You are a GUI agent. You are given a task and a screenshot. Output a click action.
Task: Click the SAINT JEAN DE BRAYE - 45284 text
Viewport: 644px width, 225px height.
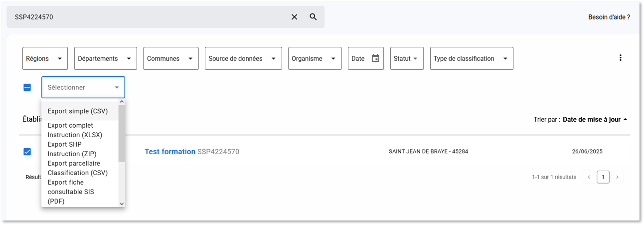point(428,152)
